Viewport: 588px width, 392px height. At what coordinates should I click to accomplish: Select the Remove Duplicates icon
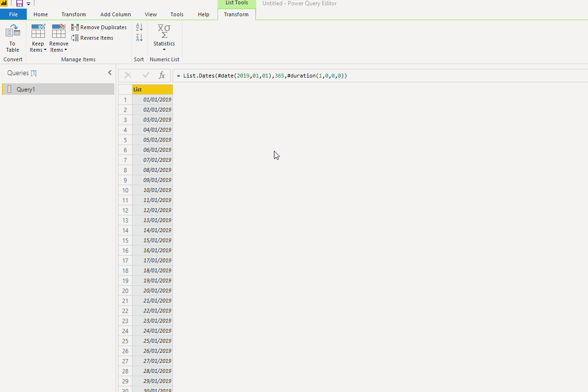pos(75,27)
